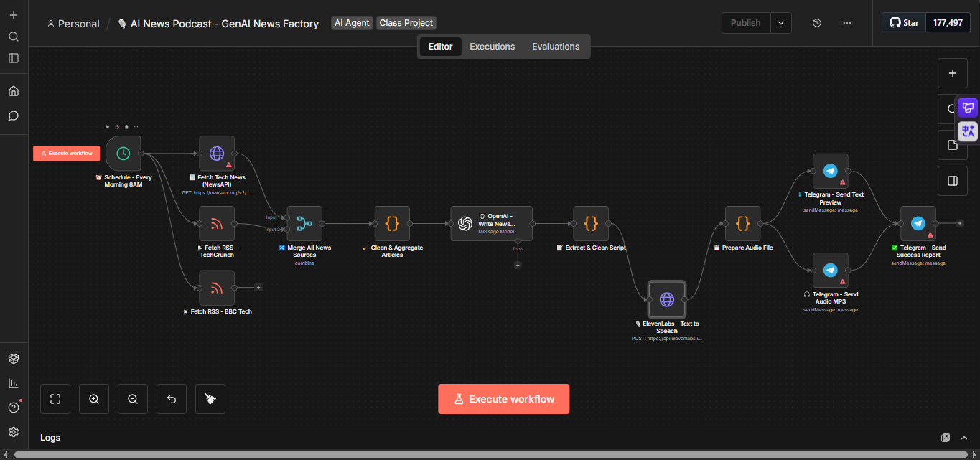Switch to the Evaluations tab
The height and width of the screenshot is (460, 980).
click(x=556, y=47)
